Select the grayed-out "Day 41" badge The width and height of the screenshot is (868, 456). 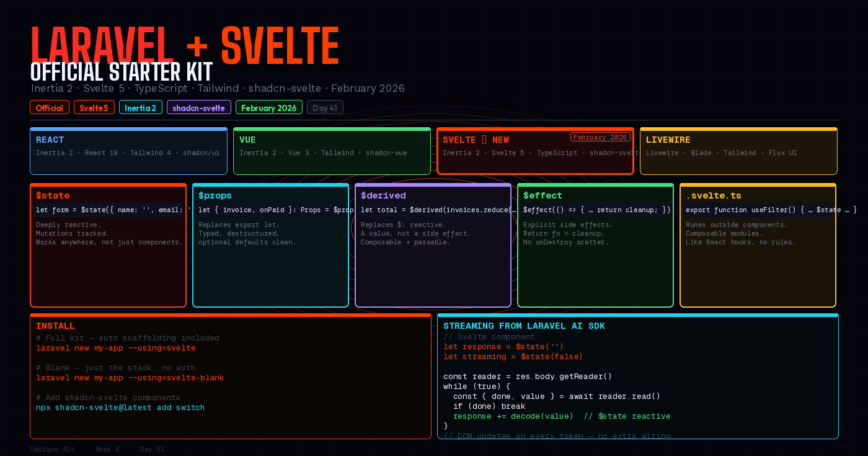(x=325, y=107)
